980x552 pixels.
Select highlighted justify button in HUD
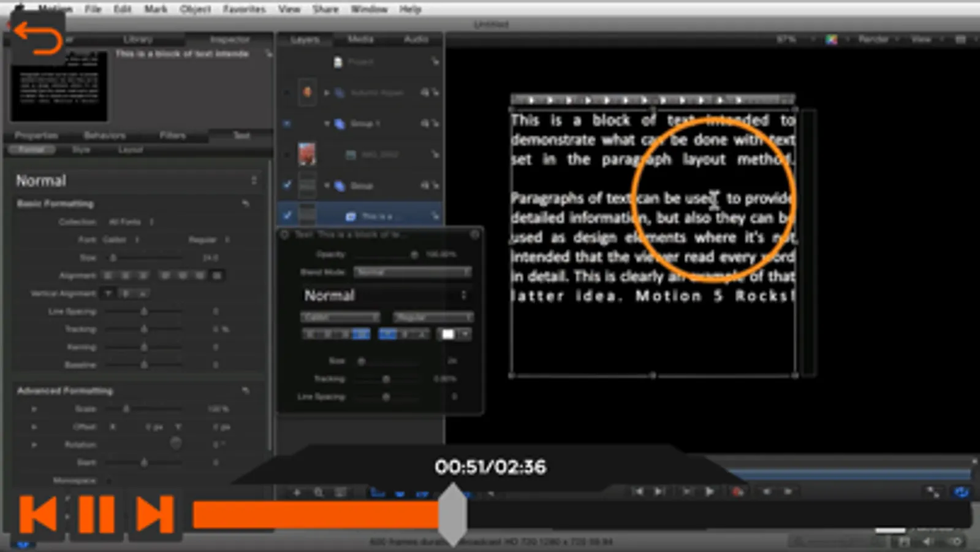pyautogui.click(x=360, y=334)
